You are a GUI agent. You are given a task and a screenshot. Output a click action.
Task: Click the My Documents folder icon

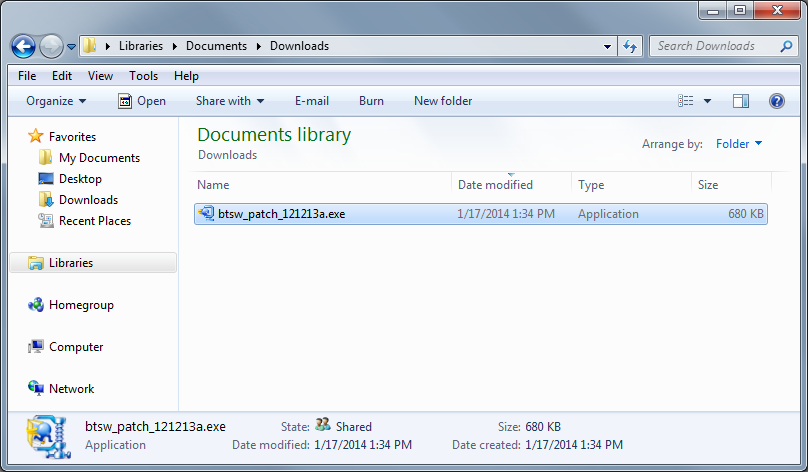(x=45, y=157)
